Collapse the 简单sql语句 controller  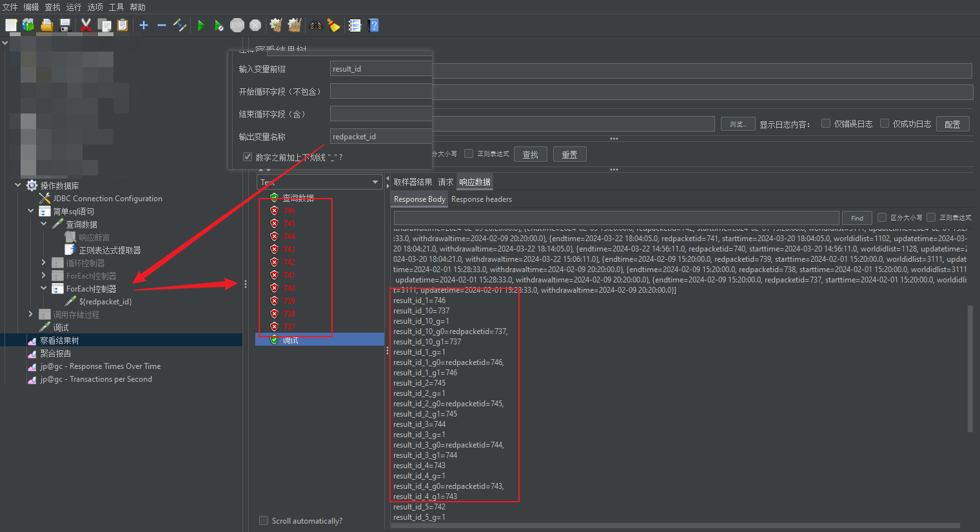[30, 212]
